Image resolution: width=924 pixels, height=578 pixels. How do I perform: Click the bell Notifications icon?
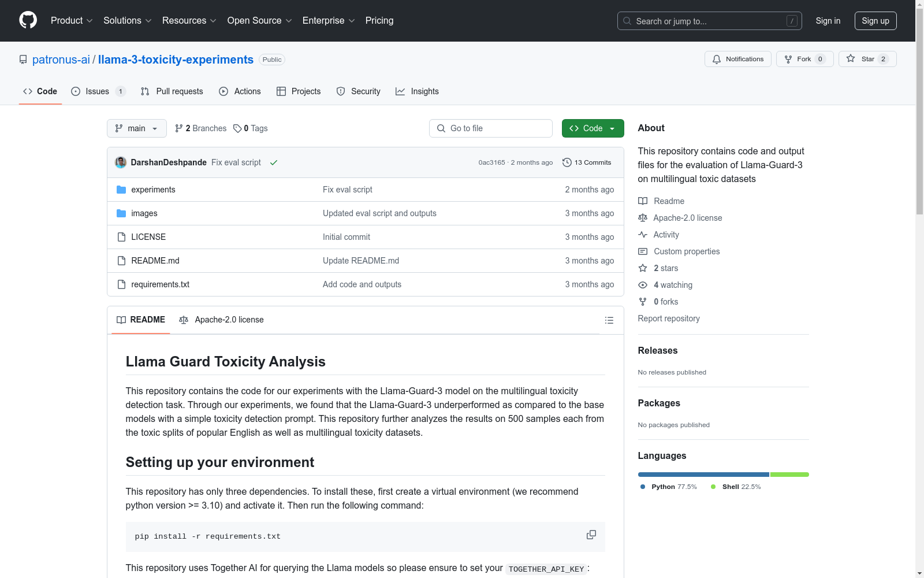(717, 59)
